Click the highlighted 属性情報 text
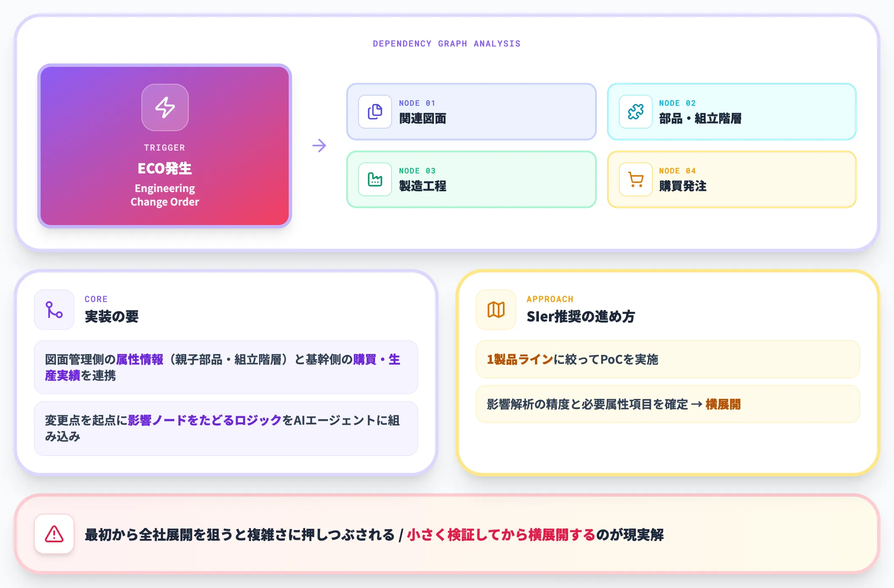The width and height of the screenshot is (894, 588). pyautogui.click(x=140, y=360)
